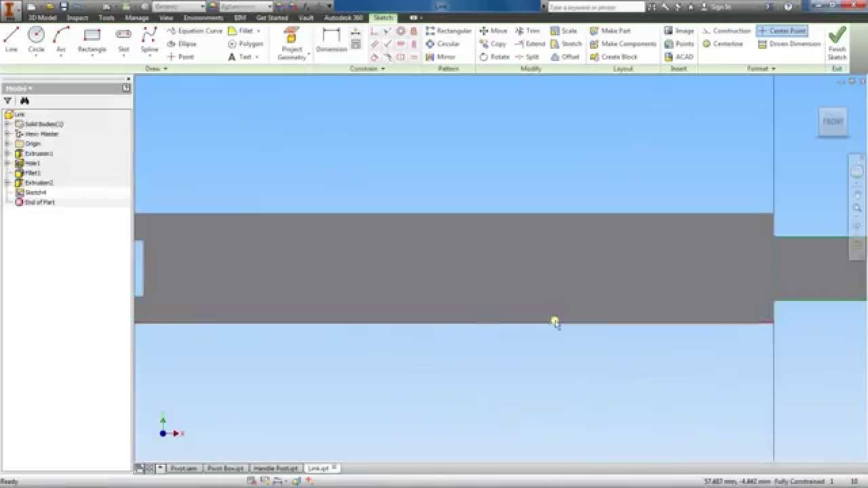Click Make Part
Screen dimensions: 868x488
tap(610, 31)
